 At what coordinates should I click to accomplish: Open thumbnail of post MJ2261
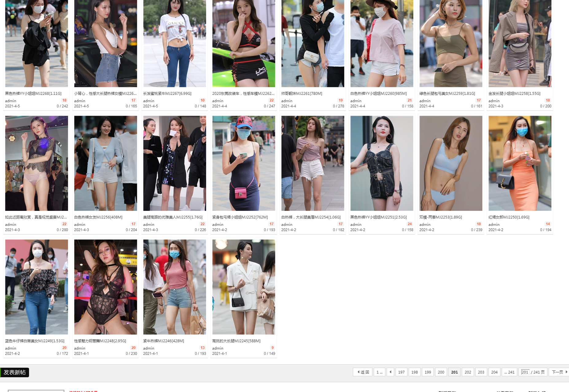click(313, 43)
